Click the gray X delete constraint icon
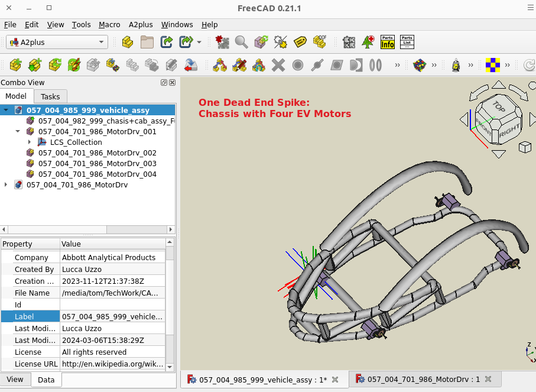Viewport: 536px width, 392px height. (x=278, y=64)
